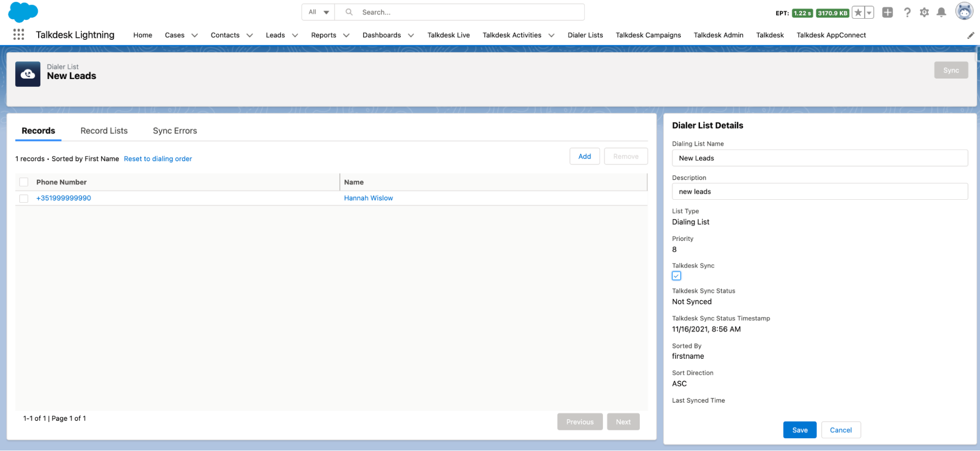Click the global Search input field
The width and height of the screenshot is (980, 451).
459,12
